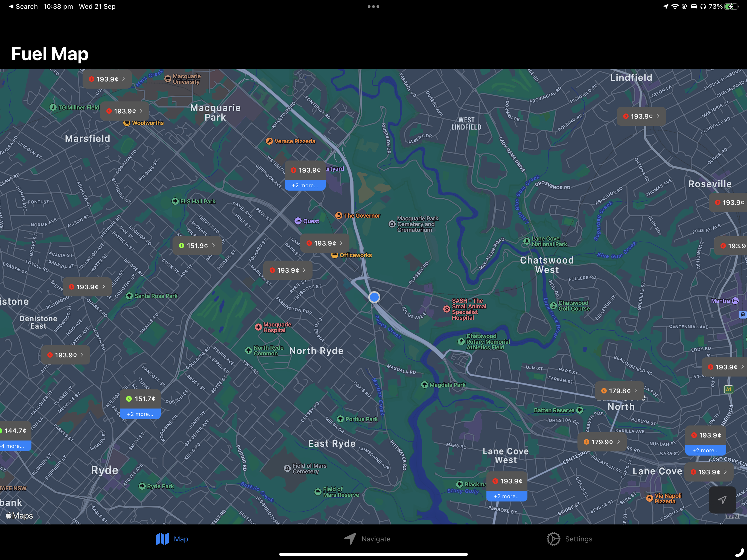Open 193.9¢ marker above Woolworths
Image resolution: width=747 pixels, height=560 pixels.
tap(125, 111)
